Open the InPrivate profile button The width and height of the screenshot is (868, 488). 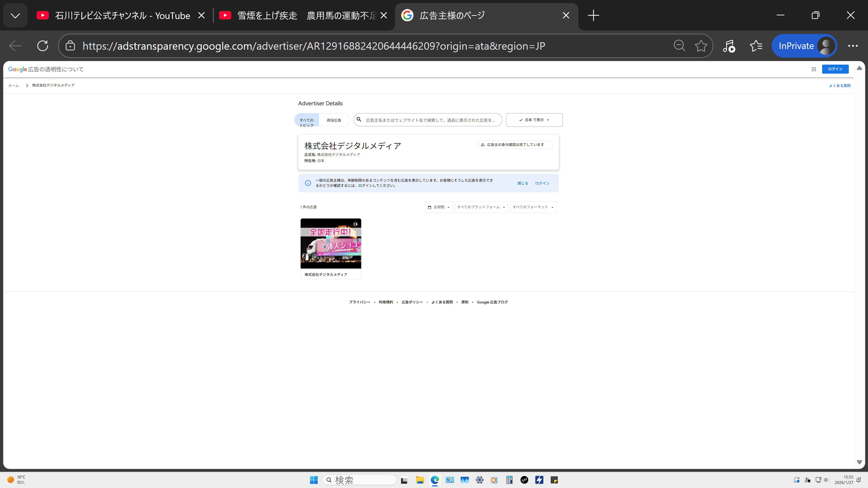click(x=804, y=46)
